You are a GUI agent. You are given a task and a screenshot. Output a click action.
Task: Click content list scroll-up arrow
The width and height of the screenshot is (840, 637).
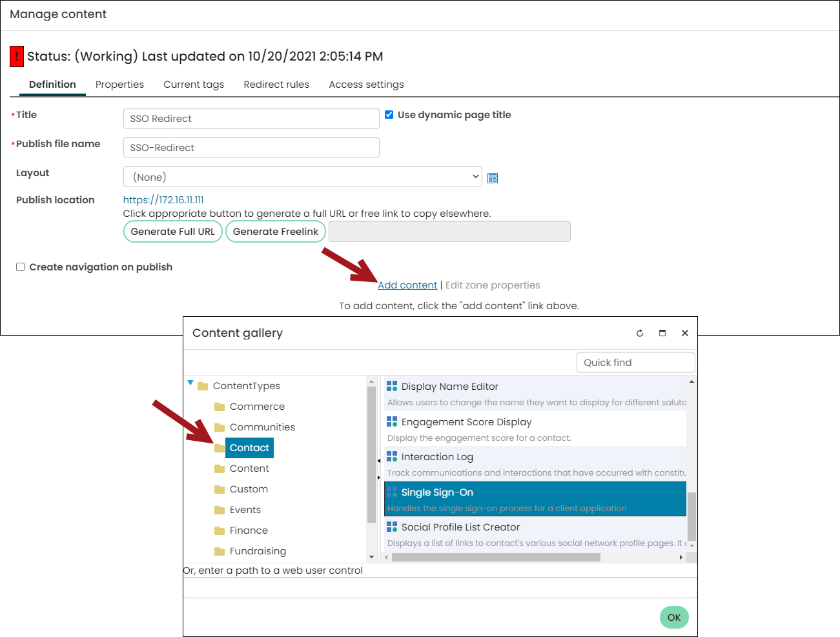pos(691,381)
